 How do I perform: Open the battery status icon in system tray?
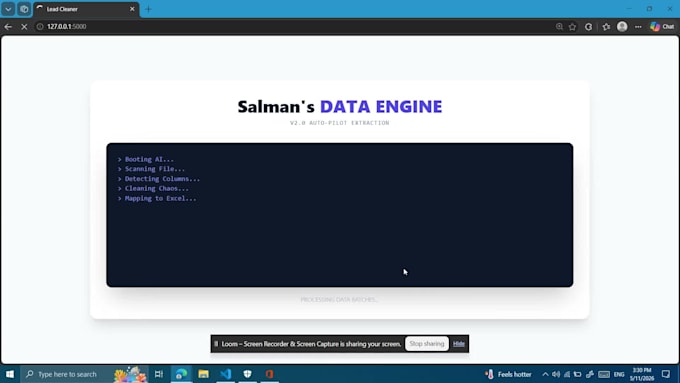point(577,374)
